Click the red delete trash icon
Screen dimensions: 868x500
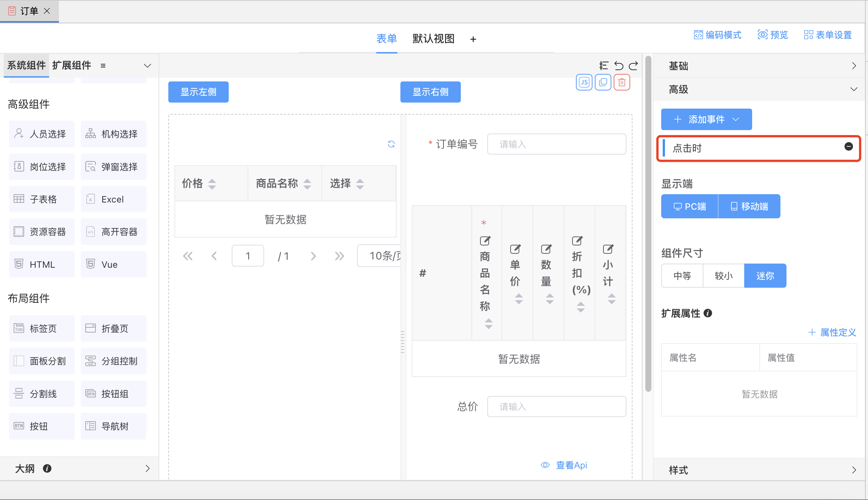point(622,82)
